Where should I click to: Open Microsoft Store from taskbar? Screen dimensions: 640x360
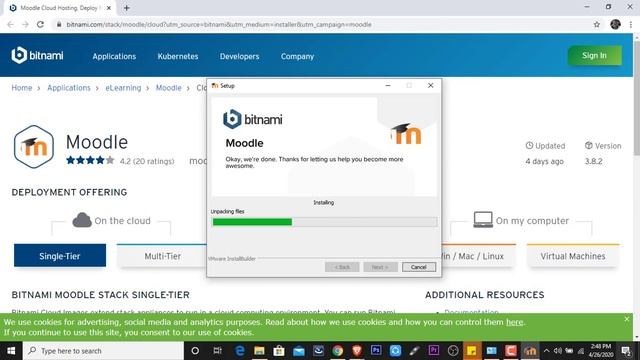point(279,351)
